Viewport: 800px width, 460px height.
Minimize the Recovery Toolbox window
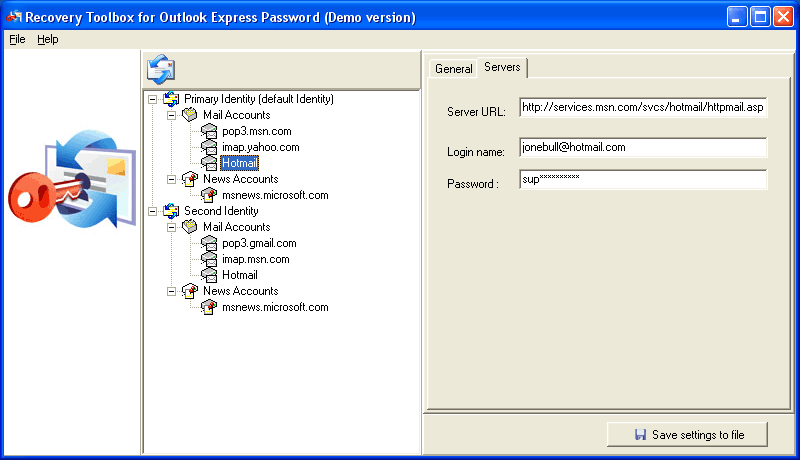737,17
